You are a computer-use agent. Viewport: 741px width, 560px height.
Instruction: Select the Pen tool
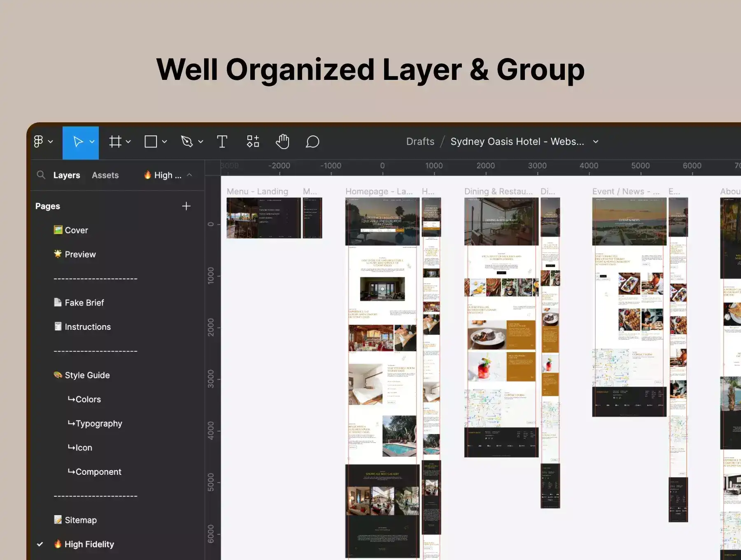tap(187, 142)
